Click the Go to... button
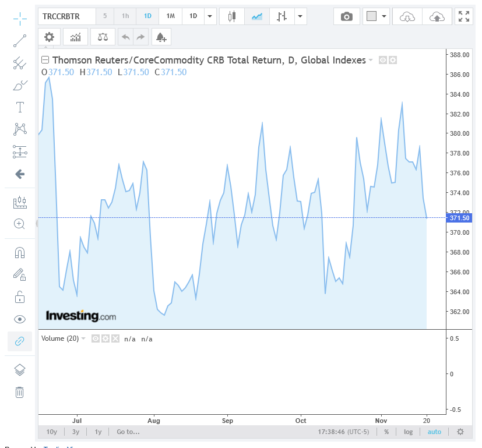 pos(128,432)
